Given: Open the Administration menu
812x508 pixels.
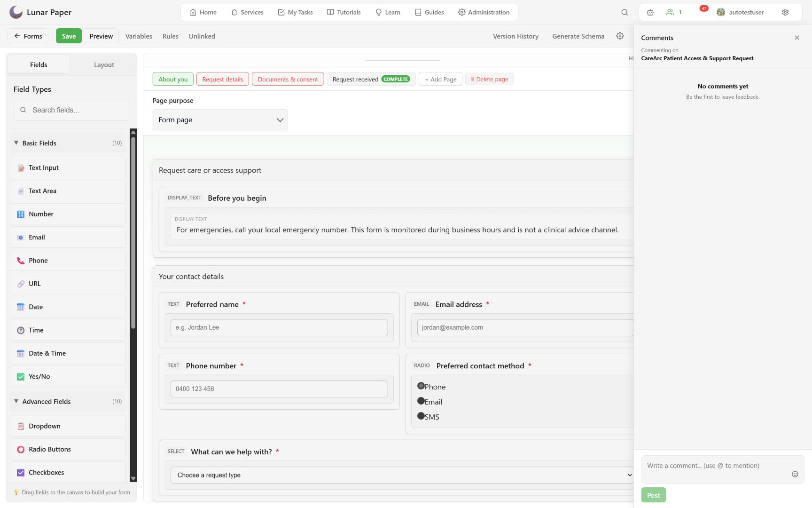Looking at the screenshot, I should [x=484, y=12].
